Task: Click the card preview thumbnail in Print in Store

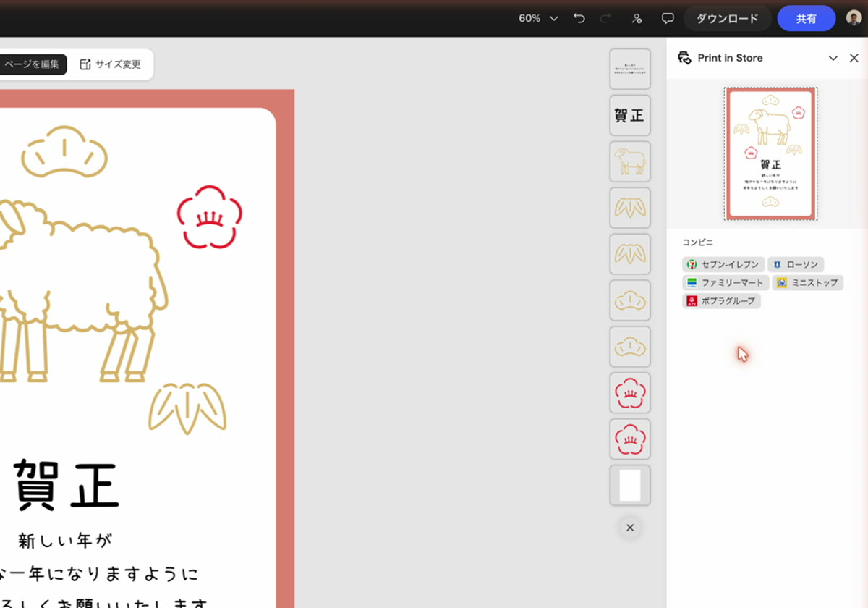Action: point(771,153)
